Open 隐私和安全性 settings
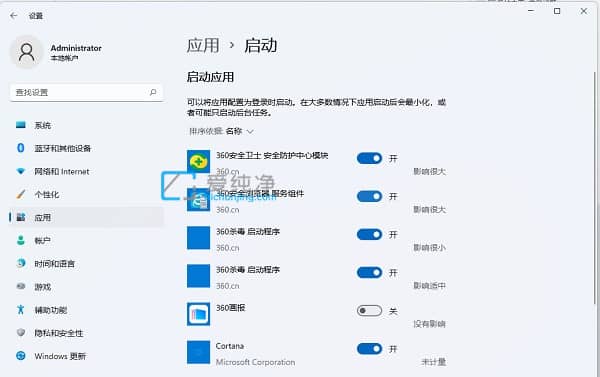This screenshot has width=600, height=377. 86,333
